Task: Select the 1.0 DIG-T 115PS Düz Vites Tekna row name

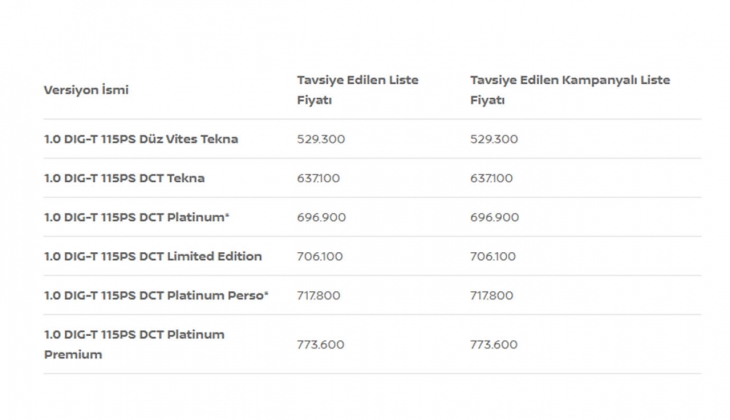Action: (x=141, y=139)
